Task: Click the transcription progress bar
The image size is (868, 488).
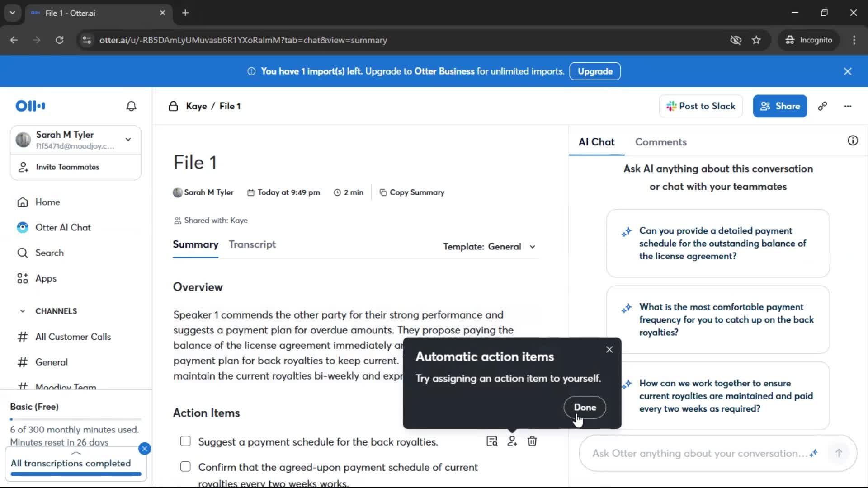Action: 76,474
